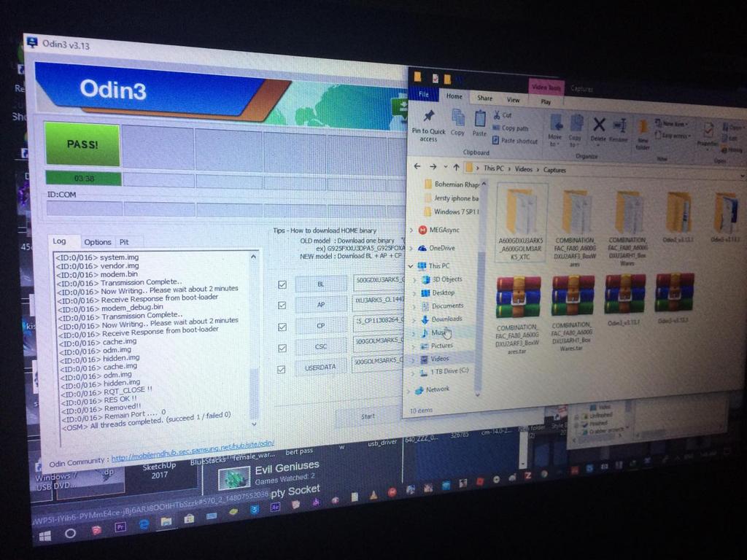Click the BL file button in Odin
747x560 pixels.
tap(321, 284)
